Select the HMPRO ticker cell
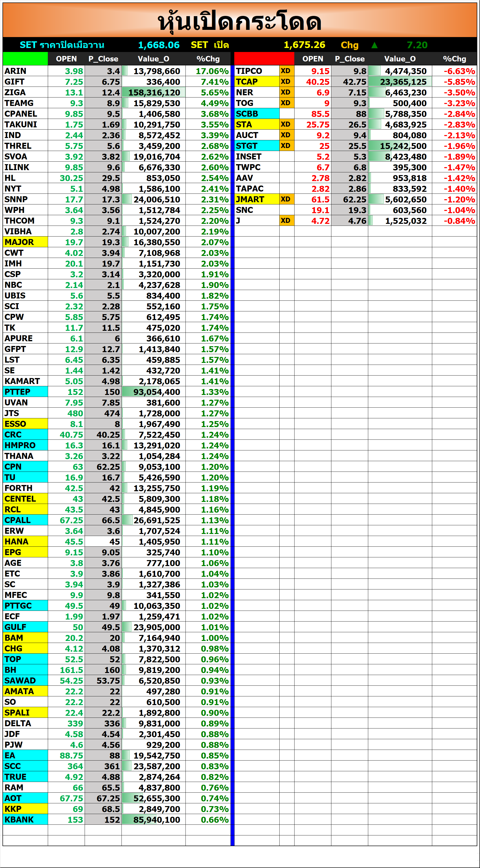Image resolution: width=480 pixels, height=868 pixels. coord(25,445)
